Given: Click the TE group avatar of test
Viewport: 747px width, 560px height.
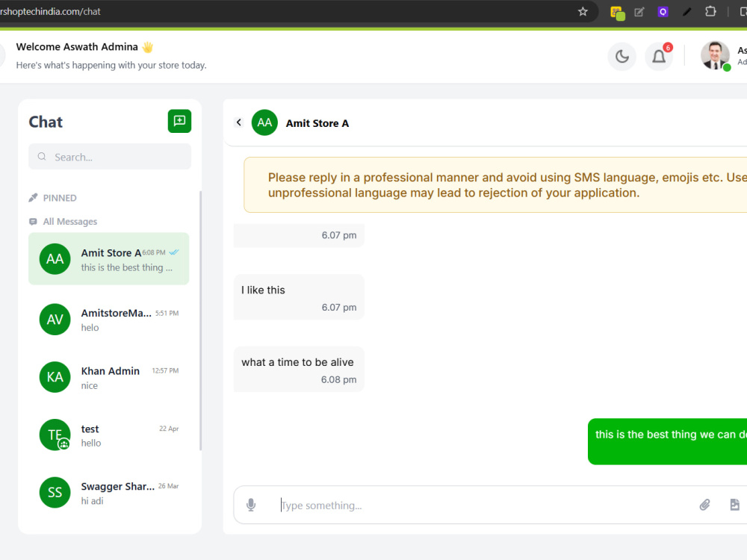Looking at the screenshot, I should click(55, 435).
